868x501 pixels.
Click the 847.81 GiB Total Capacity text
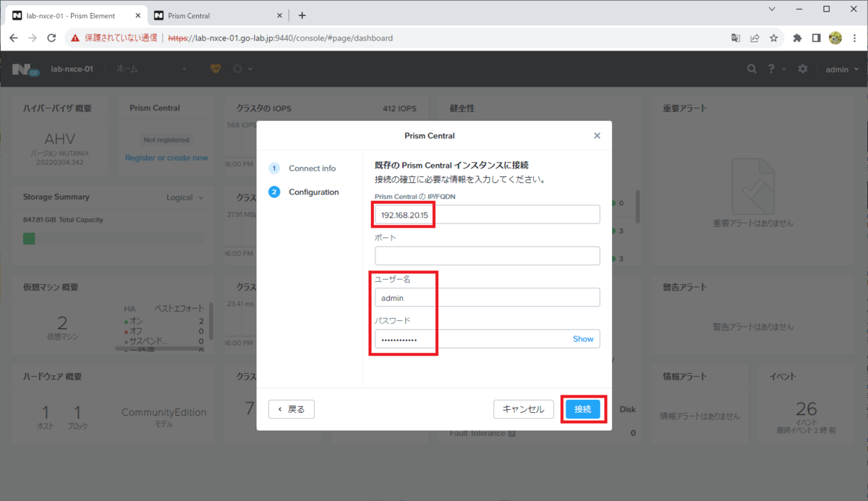(x=64, y=220)
